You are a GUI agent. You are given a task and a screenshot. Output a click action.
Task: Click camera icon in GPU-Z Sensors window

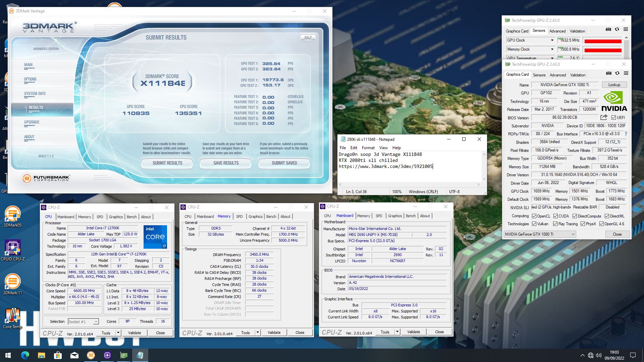[x=608, y=29]
